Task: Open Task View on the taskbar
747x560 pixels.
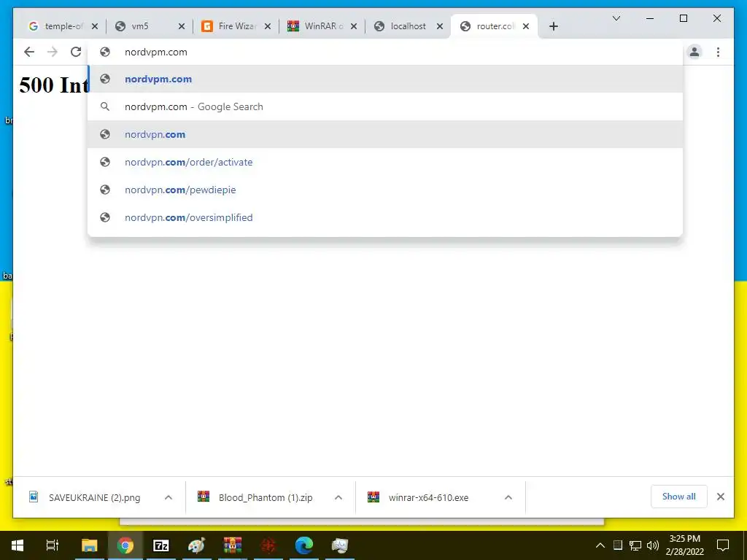Action: tap(53, 545)
